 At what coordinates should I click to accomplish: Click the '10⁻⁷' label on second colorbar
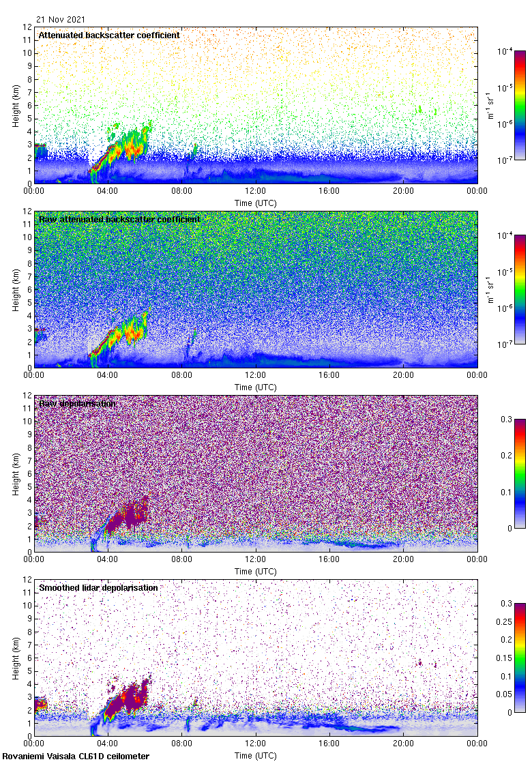click(505, 344)
